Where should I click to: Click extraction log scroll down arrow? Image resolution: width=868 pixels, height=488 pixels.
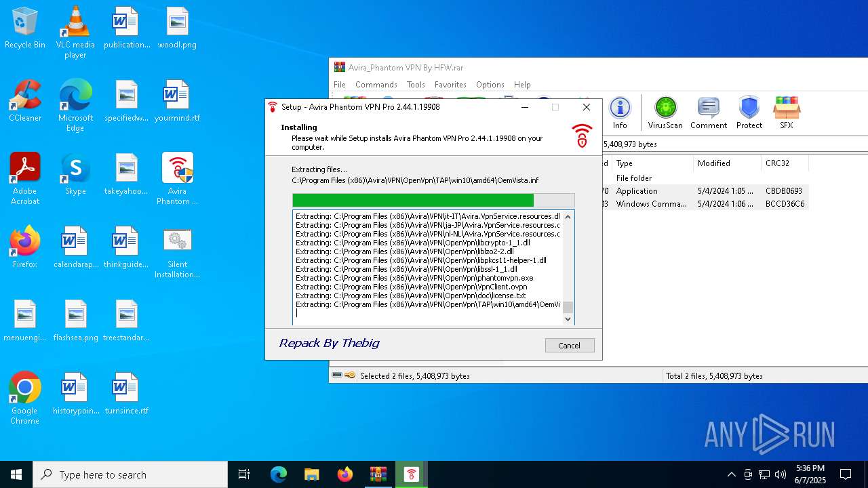click(568, 319)
